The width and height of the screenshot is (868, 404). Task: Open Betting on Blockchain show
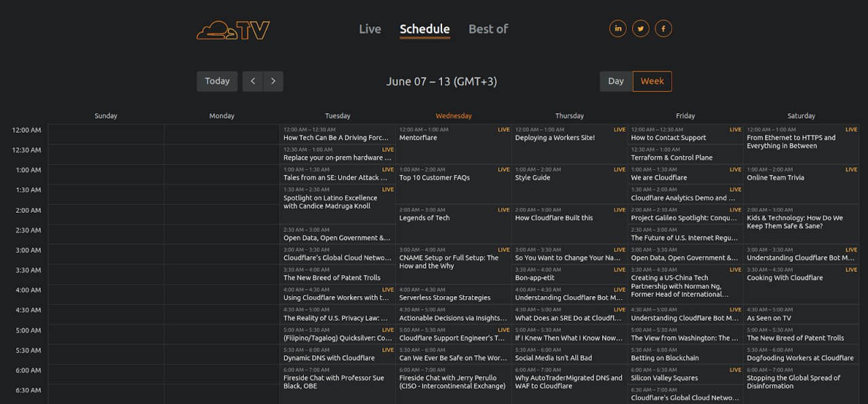coord(685,354)
